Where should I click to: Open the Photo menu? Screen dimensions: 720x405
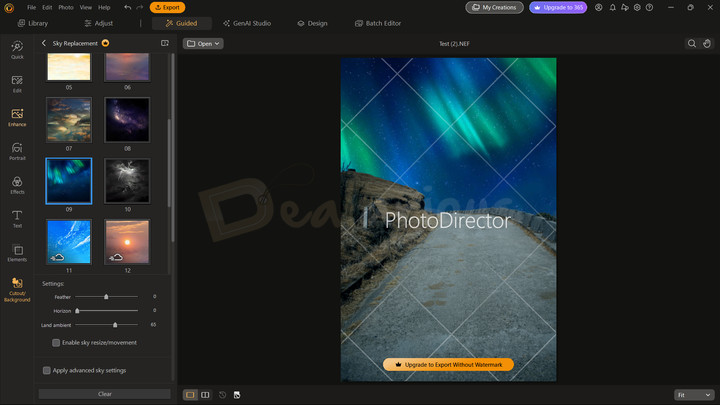point(66,7)
